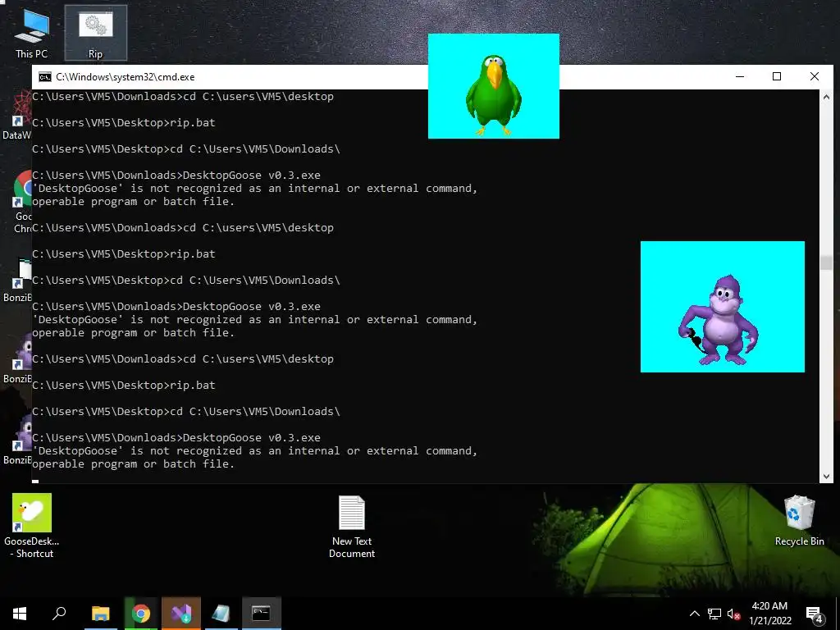Click the last 'operable program or batch file.' line
Screen dimensions: 840x630
tap(134, 464)
